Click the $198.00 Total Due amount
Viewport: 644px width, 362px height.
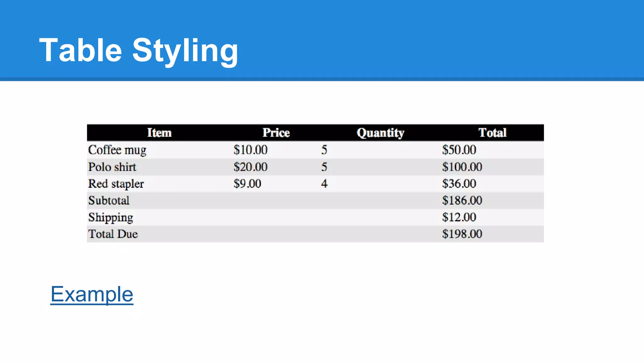[x=462, y=234]
